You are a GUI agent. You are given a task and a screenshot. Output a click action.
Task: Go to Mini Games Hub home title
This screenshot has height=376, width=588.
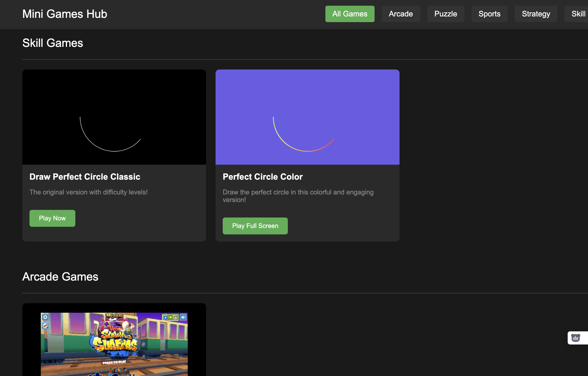pyautogui.click(x=65, y=14)
